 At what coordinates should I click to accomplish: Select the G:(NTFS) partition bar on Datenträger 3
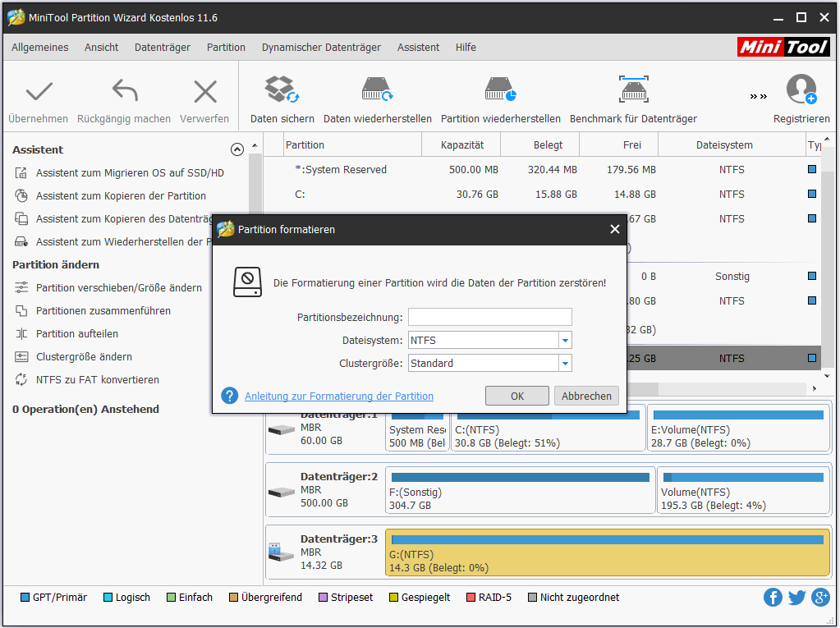(x=608, y=552)
